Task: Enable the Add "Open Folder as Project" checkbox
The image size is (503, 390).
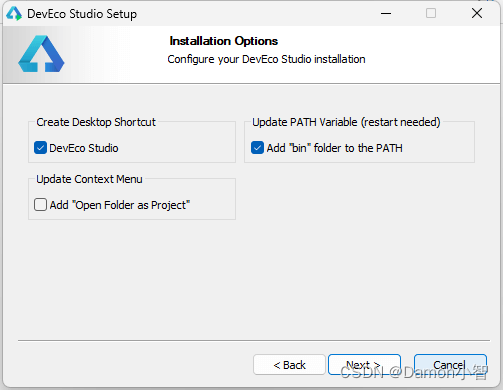Action: click(40, 205)
